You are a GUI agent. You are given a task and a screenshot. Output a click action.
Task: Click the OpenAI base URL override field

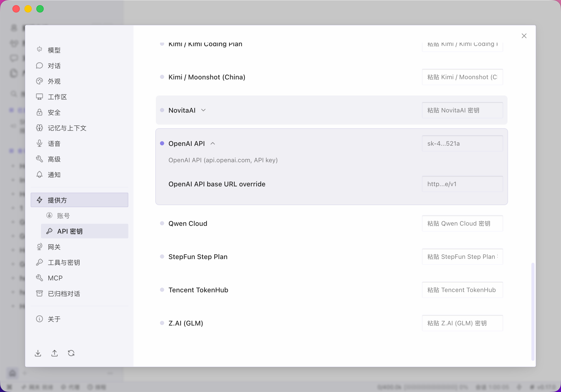pyautogui.click(x=462, y=184)
